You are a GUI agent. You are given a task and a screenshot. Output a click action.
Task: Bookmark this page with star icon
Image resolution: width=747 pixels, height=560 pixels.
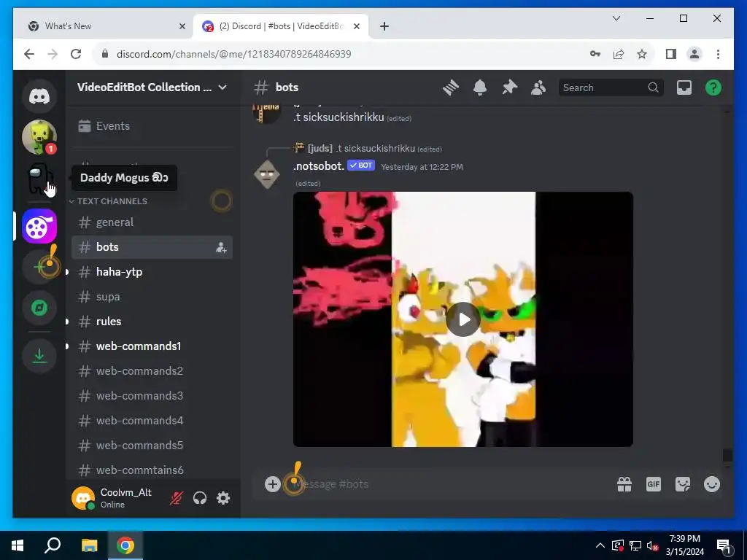[642, 54]
